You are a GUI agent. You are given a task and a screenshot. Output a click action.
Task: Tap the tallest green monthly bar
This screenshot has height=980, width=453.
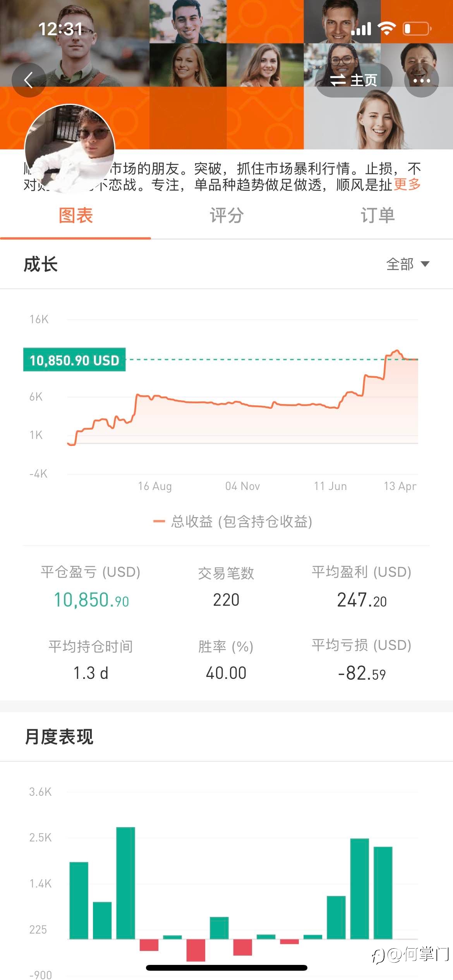[125, 883]
